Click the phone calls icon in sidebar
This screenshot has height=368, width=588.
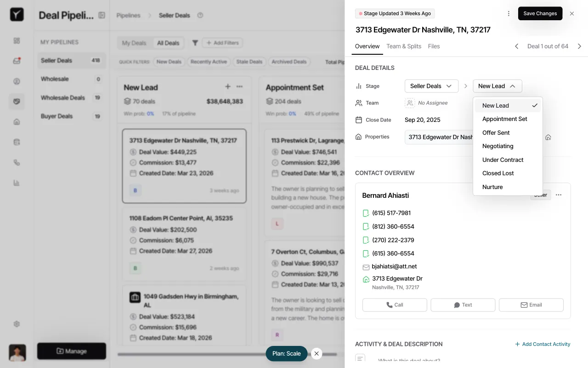[17, 162]
